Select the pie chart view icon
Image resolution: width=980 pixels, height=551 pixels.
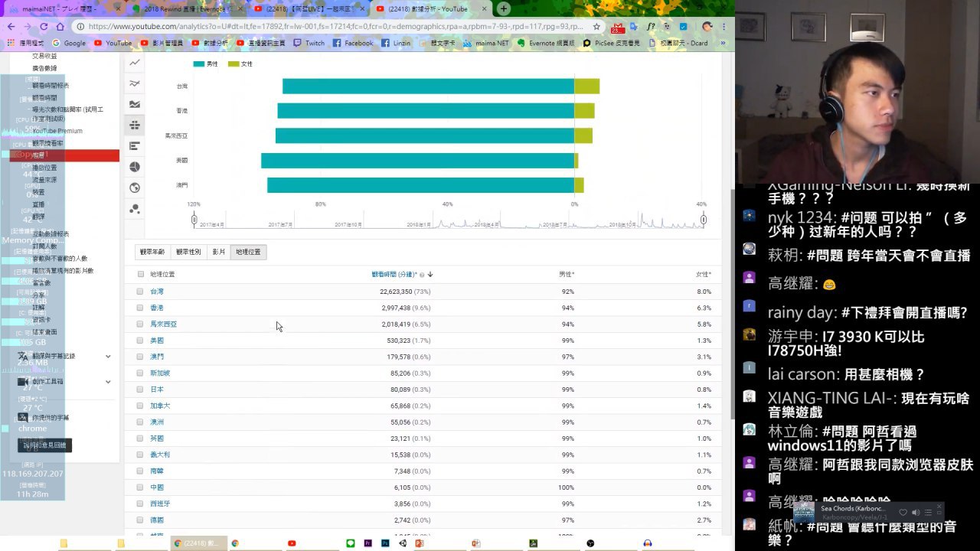(x=135, y=167)
